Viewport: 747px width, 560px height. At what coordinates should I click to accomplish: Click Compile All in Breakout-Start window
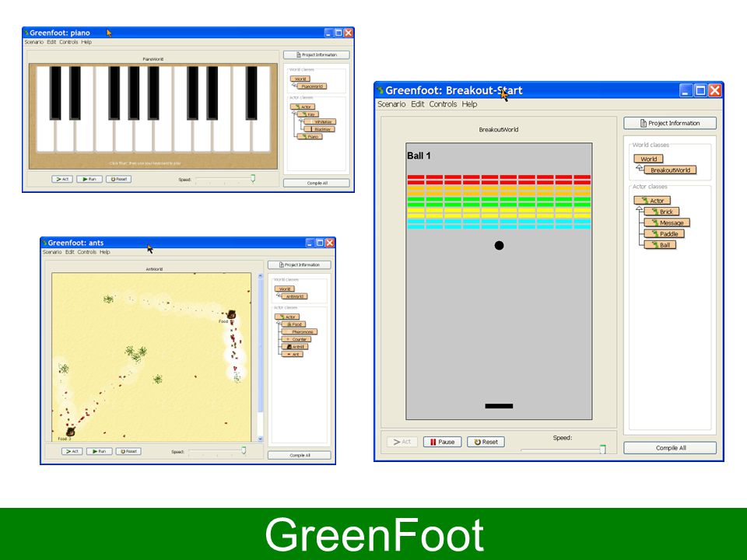(x=670, y=448)
